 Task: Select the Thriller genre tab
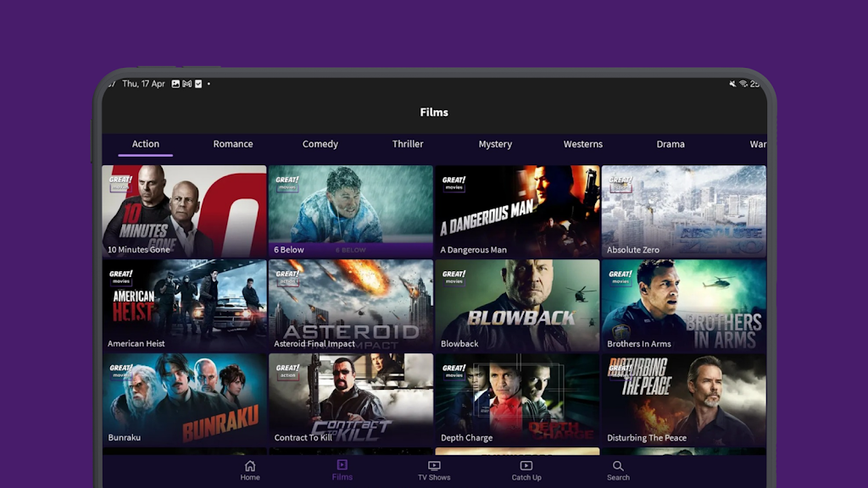pos(408,144)
